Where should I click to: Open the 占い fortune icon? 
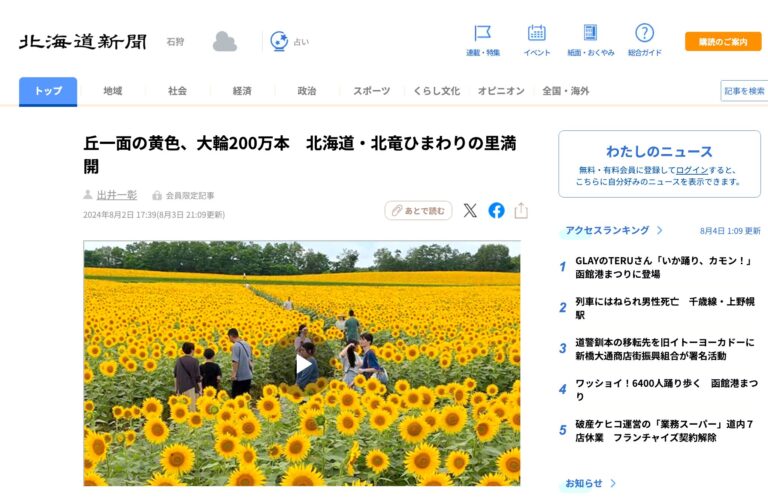(279, 41)
